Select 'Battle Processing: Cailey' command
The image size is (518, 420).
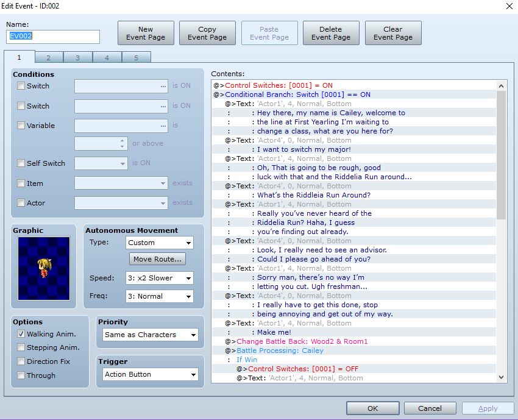pyautogui.click(x=354, y=351)
